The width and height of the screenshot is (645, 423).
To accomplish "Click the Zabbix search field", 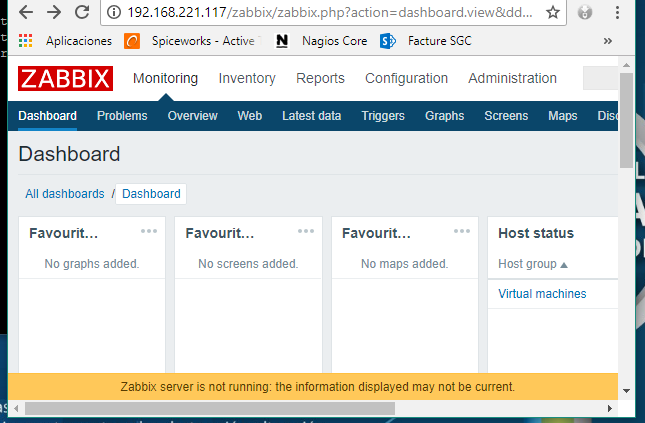I will (601, 78).
